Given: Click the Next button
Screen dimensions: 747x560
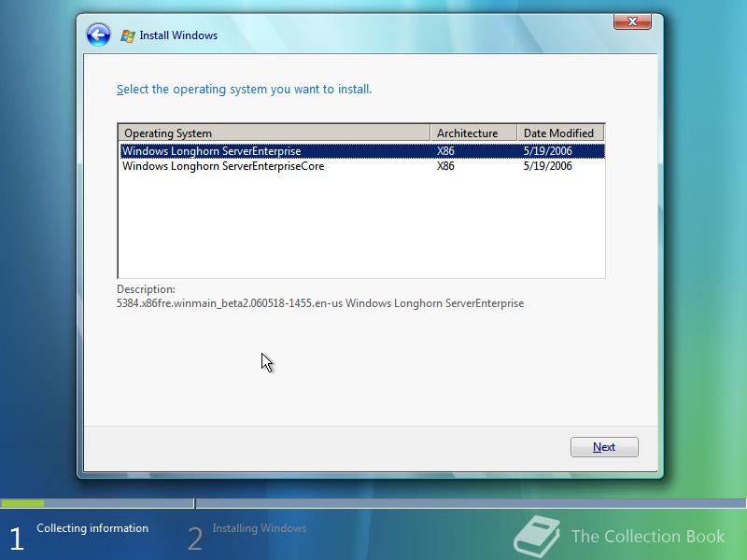Looking at the screenshot, I should point(604,447).
